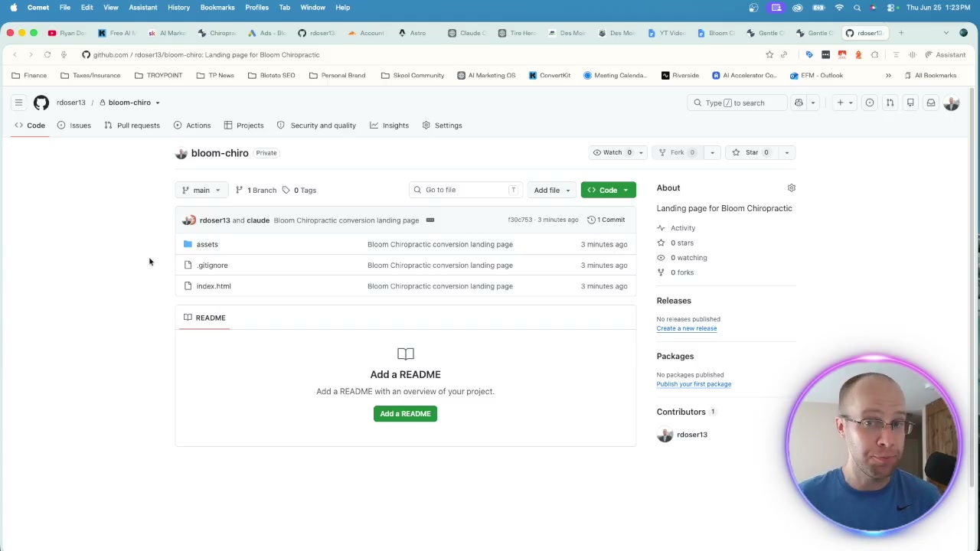
Task: Open the Skool Community bookmark folder
Action: pyautogui.click(x=412, y=75)
